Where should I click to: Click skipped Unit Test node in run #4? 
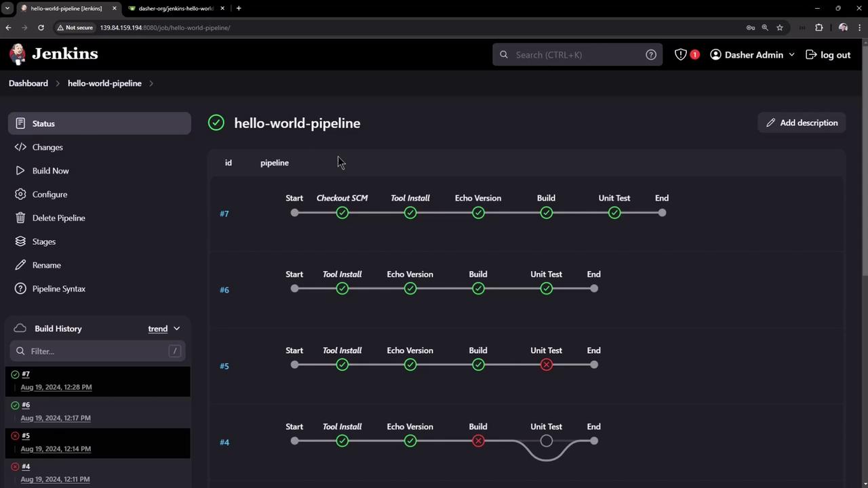tap(547, 441)
